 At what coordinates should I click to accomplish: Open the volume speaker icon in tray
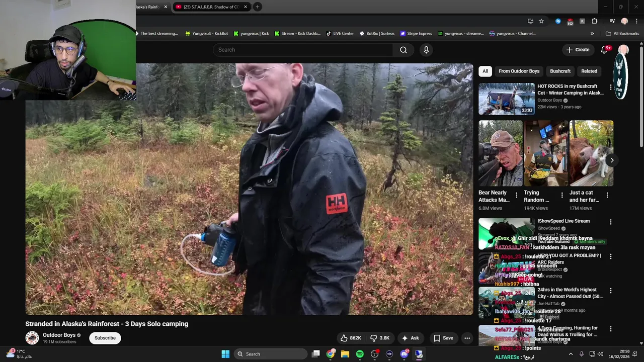point(600,354)
